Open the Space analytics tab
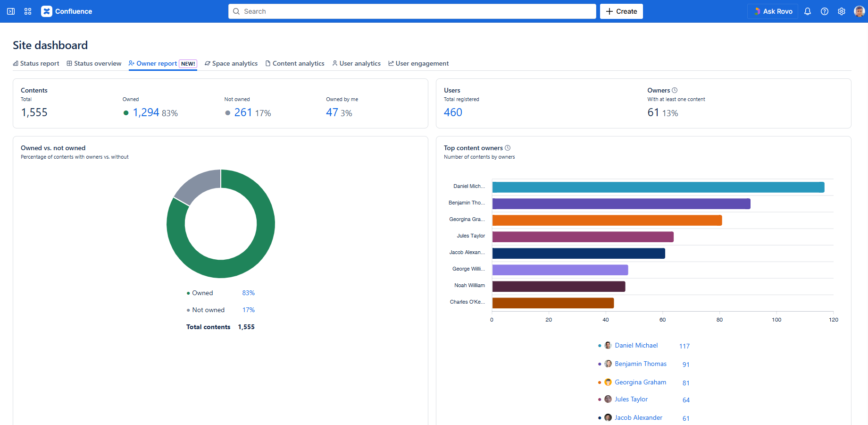Screen dimensions: 868x425 click(x=231, y=63)
